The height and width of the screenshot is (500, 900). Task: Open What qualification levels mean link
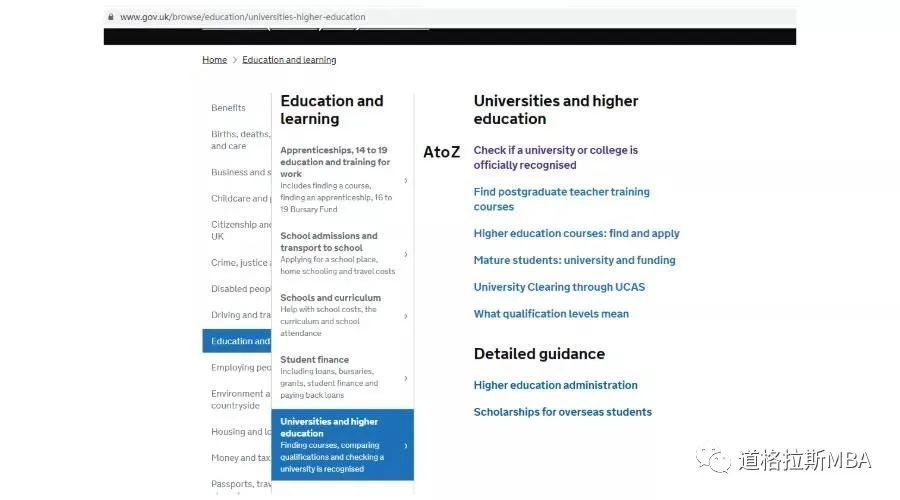click(551, 314)
